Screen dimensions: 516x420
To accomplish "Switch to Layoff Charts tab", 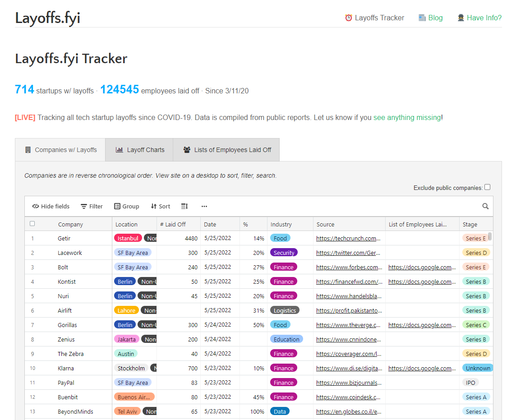I will tap(139, 150).
